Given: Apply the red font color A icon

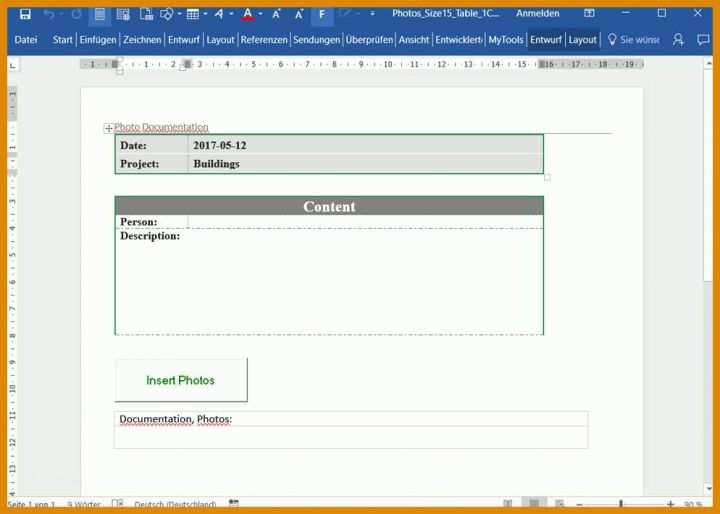Looking at the screenshot, I should tap(248, 14).
